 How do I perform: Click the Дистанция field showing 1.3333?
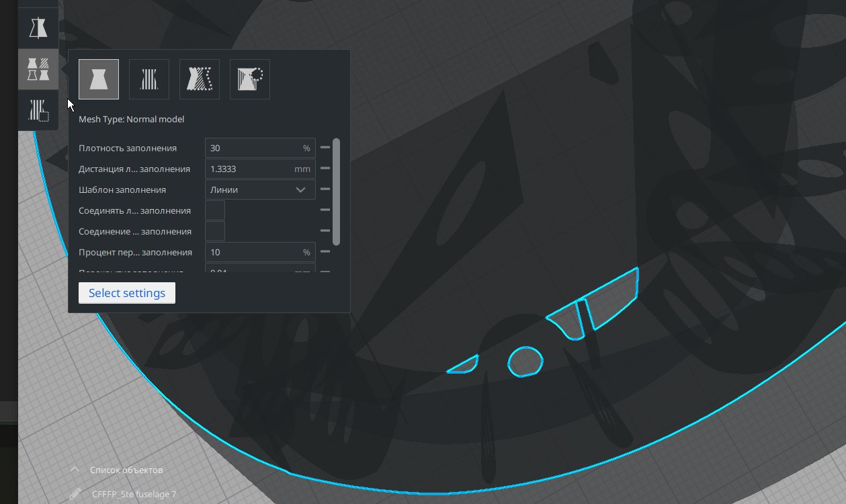coord(260,169)
